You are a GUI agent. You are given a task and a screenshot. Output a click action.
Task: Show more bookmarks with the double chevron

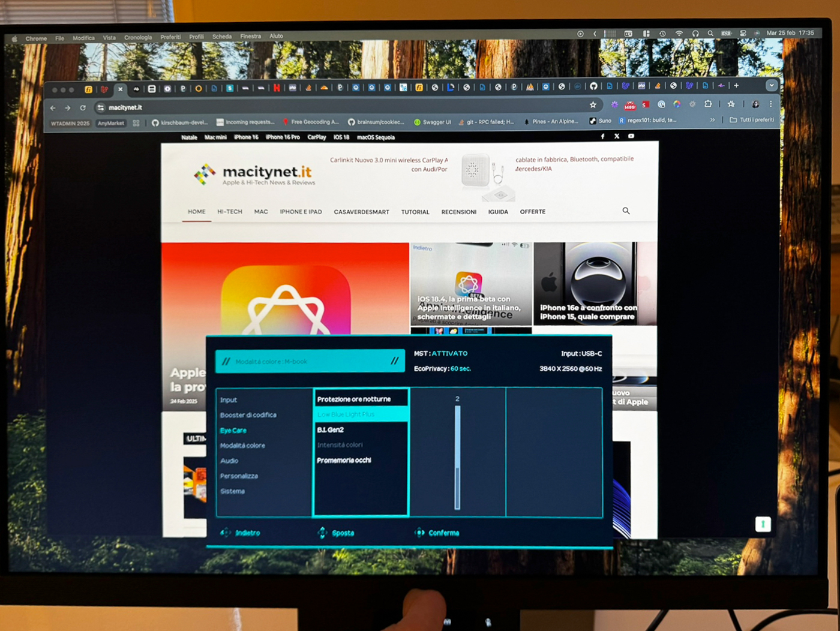(x=712, y=120)
